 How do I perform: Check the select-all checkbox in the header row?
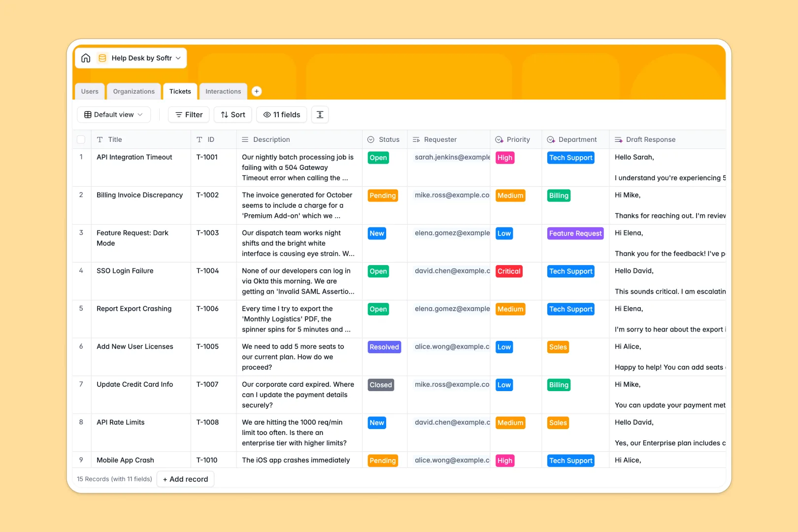click(x=81, y=139)
